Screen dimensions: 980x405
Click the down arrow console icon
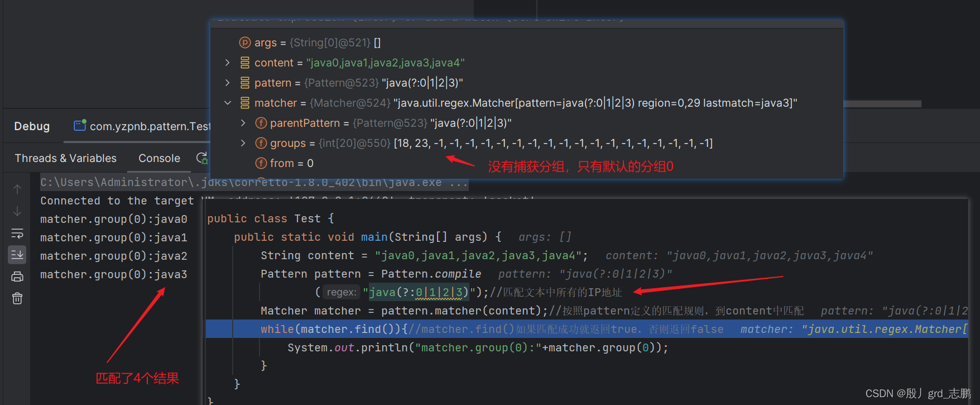(x=17, y=211)
